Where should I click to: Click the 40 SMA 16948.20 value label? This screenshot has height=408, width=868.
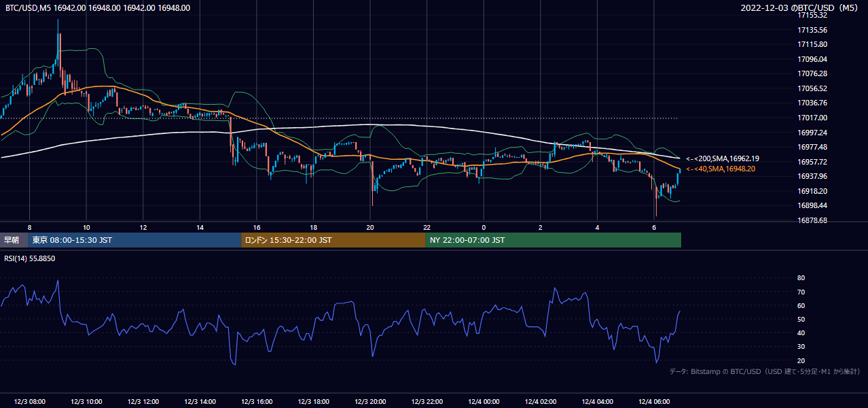[721, 169]
